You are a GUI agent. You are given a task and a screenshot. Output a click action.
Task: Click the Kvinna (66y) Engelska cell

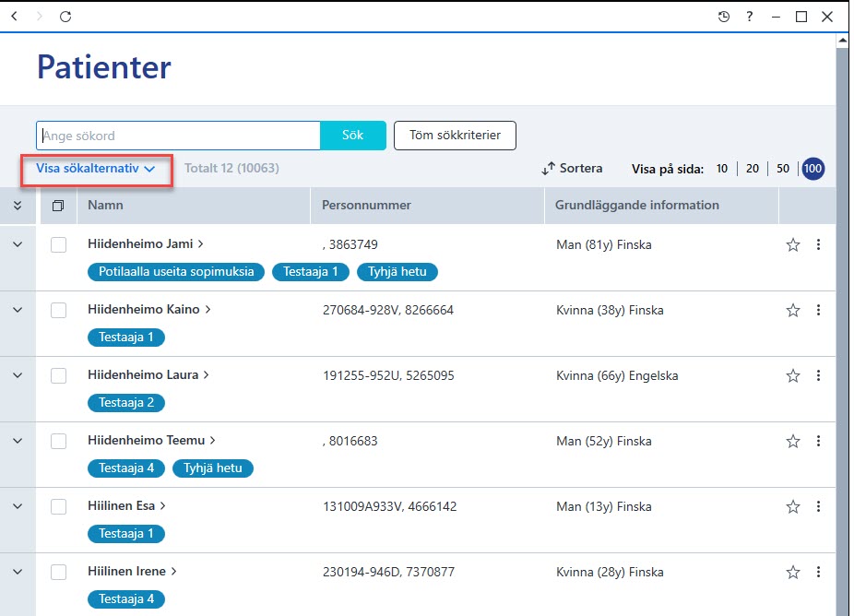(x=617, y=375)
